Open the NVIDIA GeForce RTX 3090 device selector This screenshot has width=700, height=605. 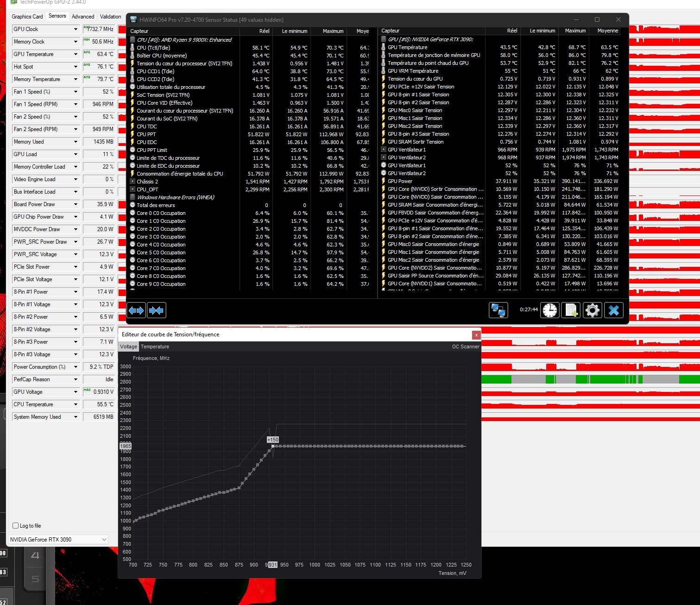pyautogui.click(x=58, y=539)
